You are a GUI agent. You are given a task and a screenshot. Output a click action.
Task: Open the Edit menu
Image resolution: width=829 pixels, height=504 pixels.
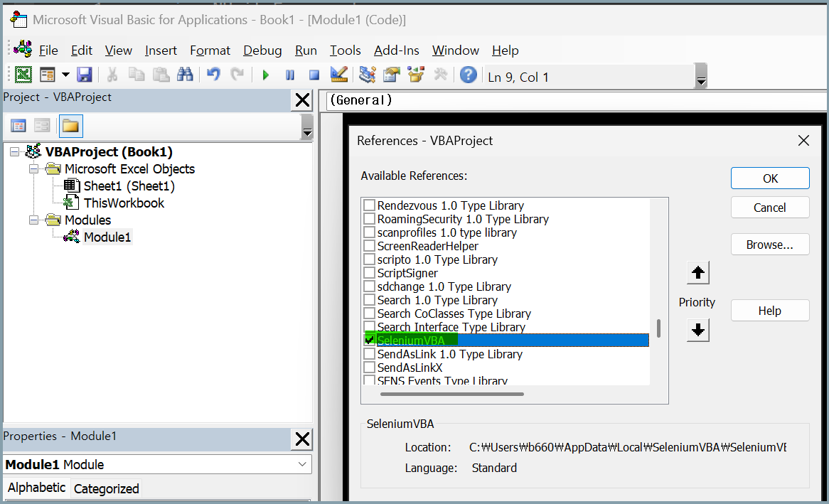tap(82, 50)
